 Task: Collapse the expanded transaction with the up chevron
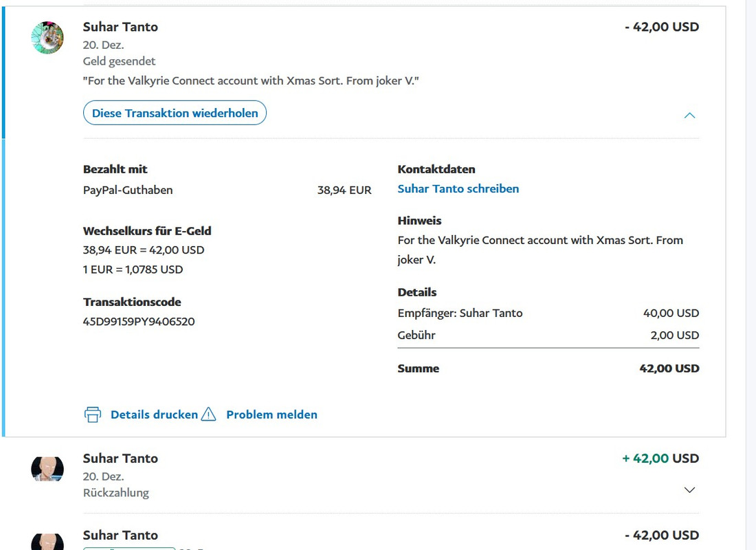(690, 115)
